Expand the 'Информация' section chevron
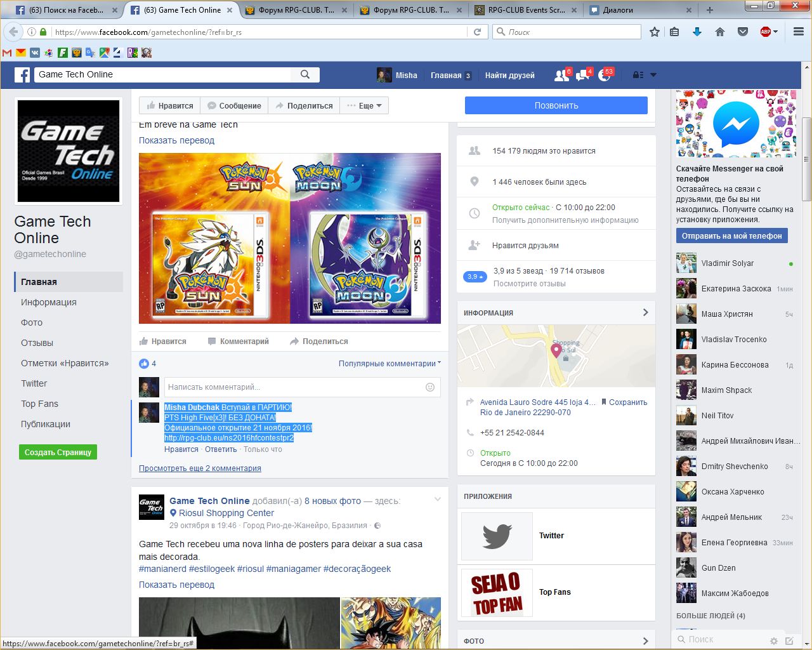This screenshot has height=650, width=812. [x=645, y=312]
